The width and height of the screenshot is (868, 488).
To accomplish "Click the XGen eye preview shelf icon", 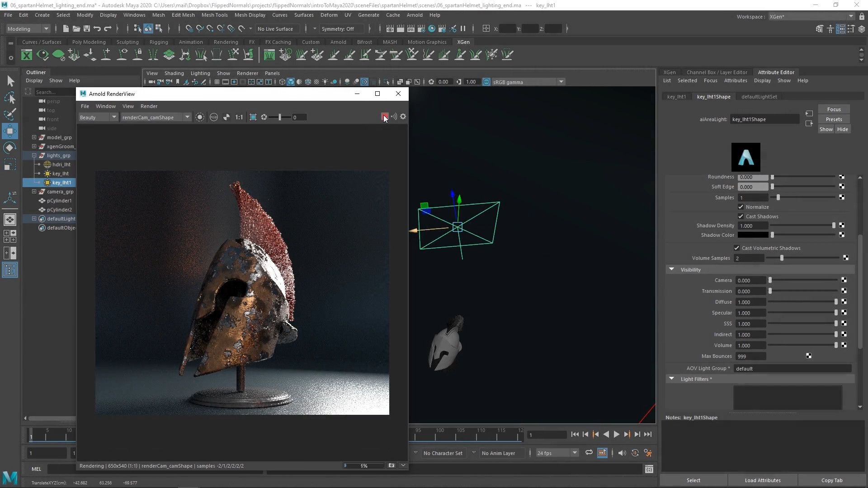I will [x=42, y=55].
